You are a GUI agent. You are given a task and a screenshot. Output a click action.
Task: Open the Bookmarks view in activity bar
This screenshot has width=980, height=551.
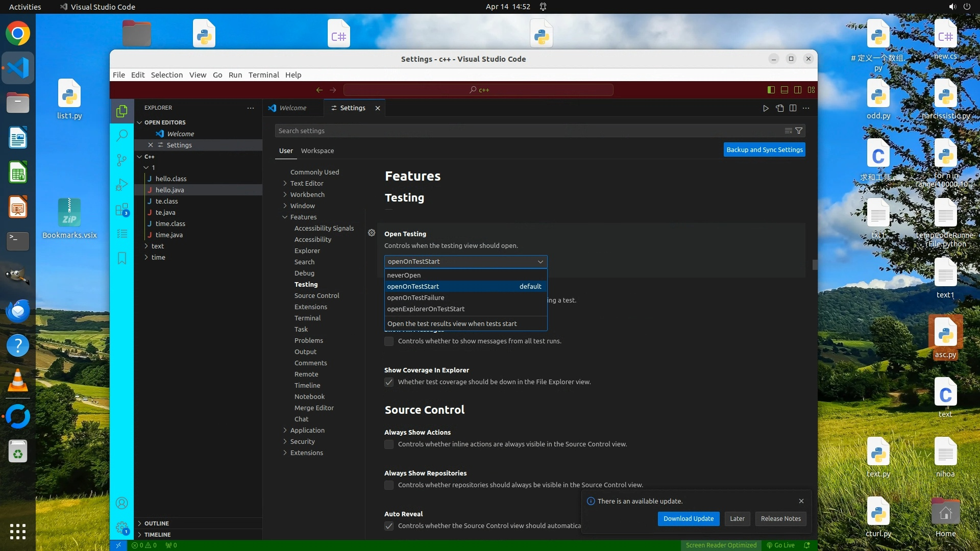[121, 258]
